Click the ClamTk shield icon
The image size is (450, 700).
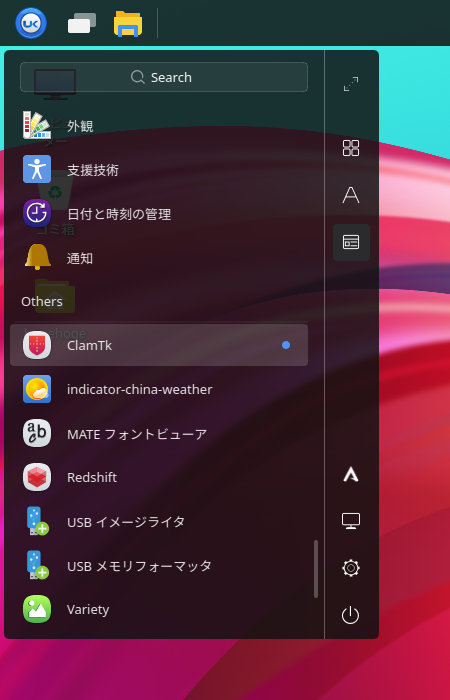[x=37, y=345]
